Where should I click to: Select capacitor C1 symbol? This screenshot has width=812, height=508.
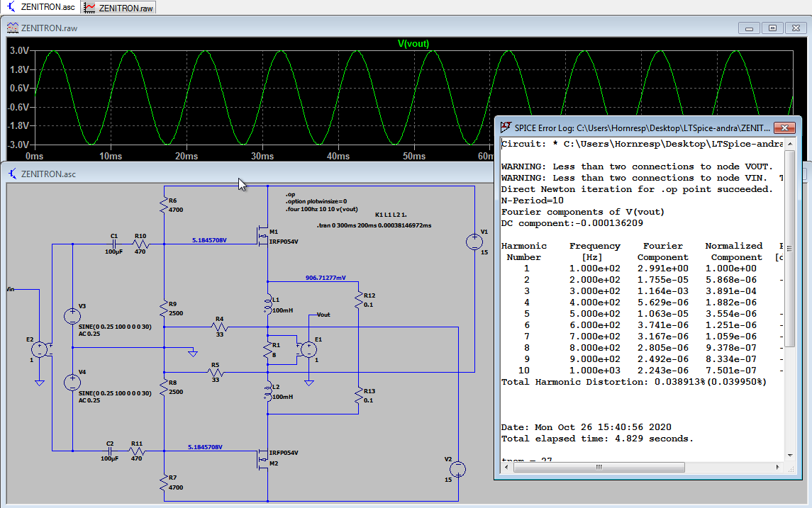[x=115, y=244]
